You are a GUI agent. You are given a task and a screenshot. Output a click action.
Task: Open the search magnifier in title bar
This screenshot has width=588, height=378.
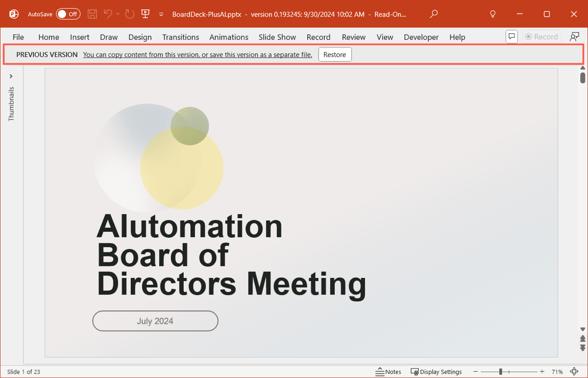click(434, 14)
